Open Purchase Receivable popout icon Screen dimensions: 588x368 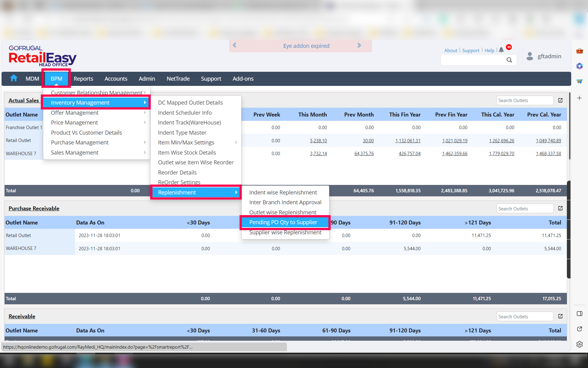(560, 208)
